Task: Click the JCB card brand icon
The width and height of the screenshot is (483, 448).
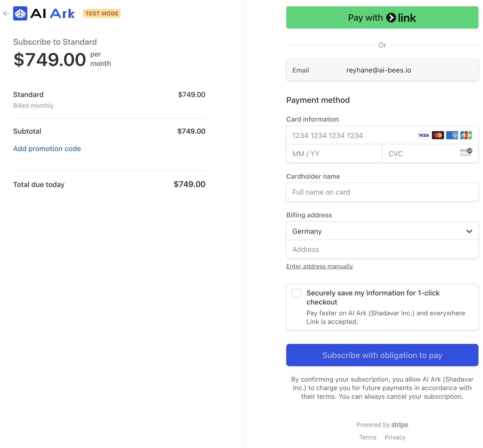Action: [x=466, y=135]
